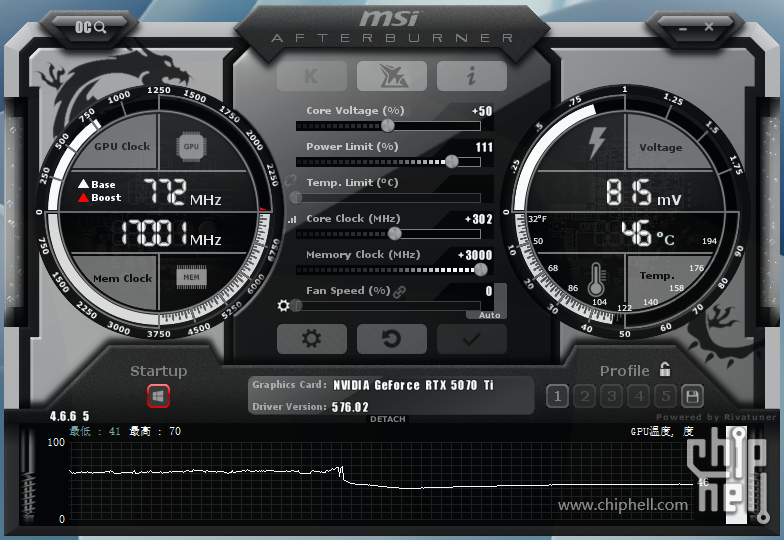Screen dimensions: 784x540
Task: Click the version number 4.6.6 5
Action: click(x=70, y=416)
